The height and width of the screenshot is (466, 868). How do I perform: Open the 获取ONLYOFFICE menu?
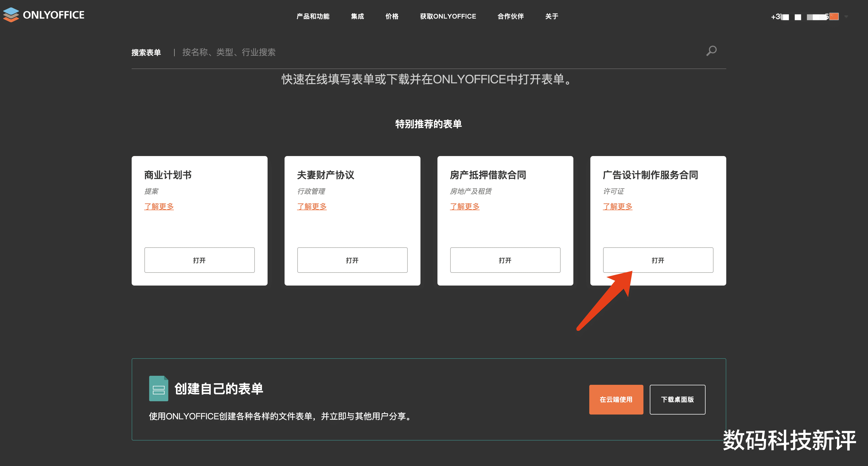tap(448, 16)
